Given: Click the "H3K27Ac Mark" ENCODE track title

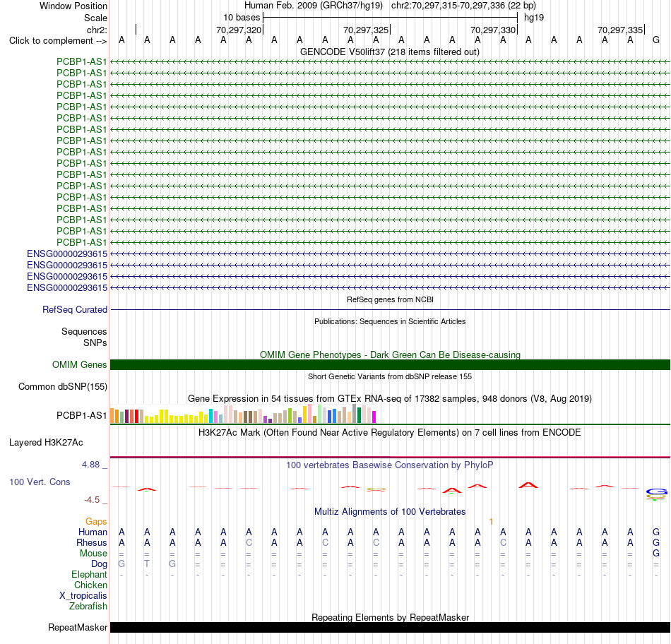Looking at the screenshot, I should (x=390, y=433).
